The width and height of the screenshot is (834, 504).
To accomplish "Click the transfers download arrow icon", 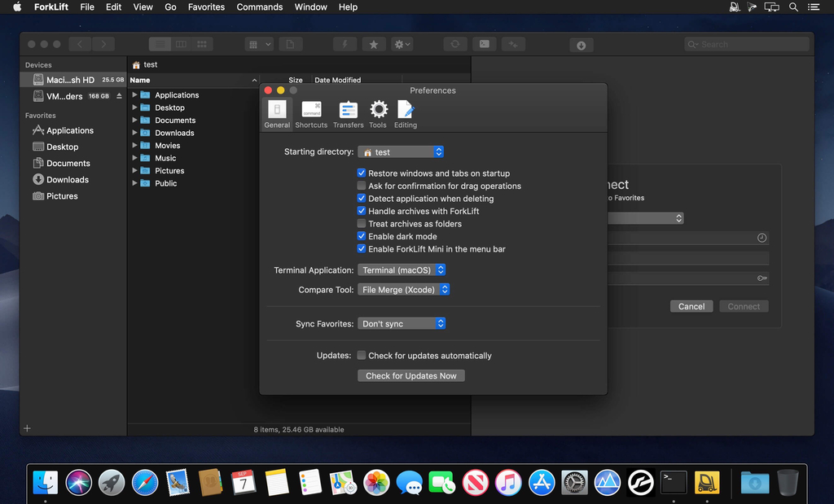I will [x=581, y=46].
